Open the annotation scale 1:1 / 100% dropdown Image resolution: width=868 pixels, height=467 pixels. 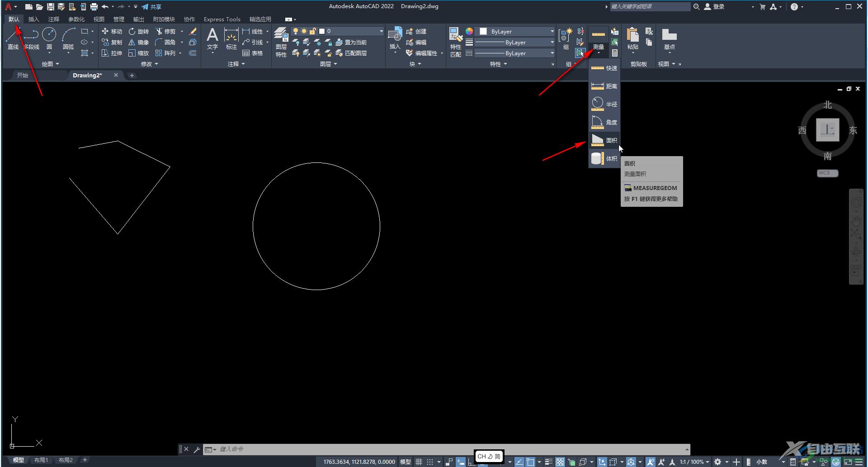coord(694,462)
